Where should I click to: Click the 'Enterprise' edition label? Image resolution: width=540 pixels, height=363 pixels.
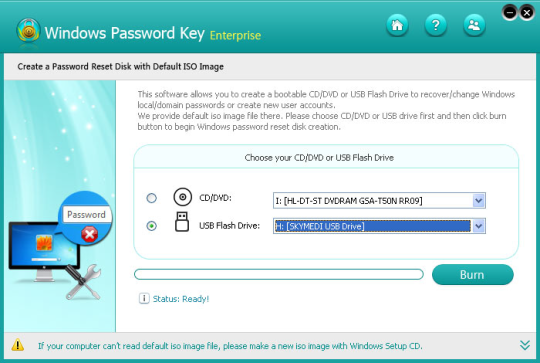[x=235, y=35]
